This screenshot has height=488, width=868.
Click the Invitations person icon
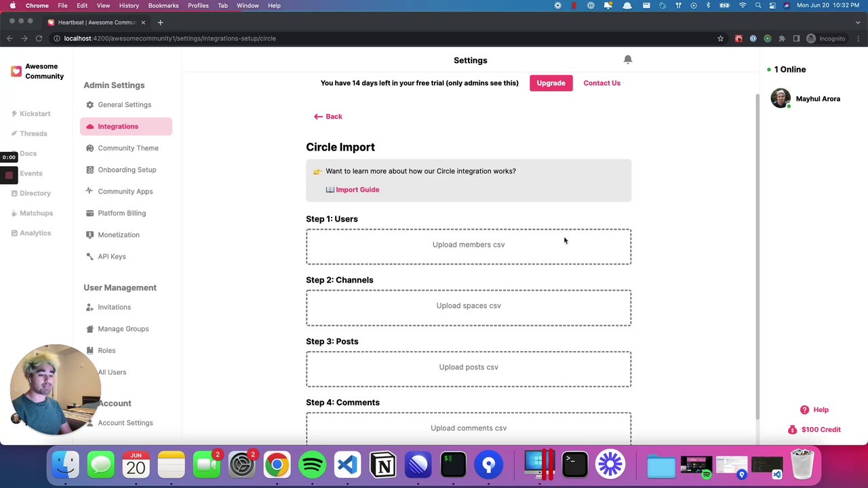pyautogui.click(x=90, y=307)
